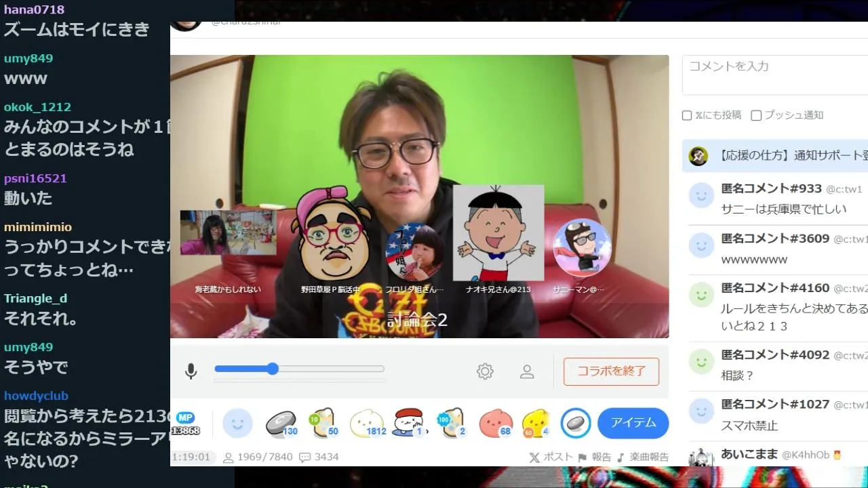The width and height of the screenshot is (868, 488).
Task: Click the MP 13868 points badge
Action: click(185, 423)
